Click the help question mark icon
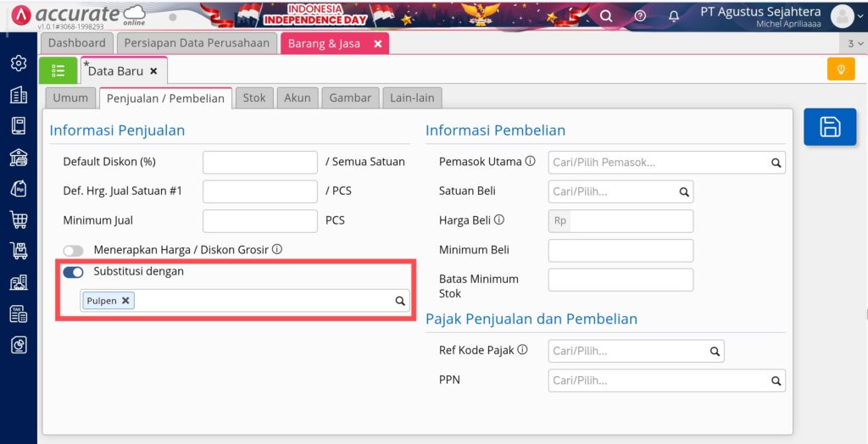The image size is (868, 444). (640, 16)
